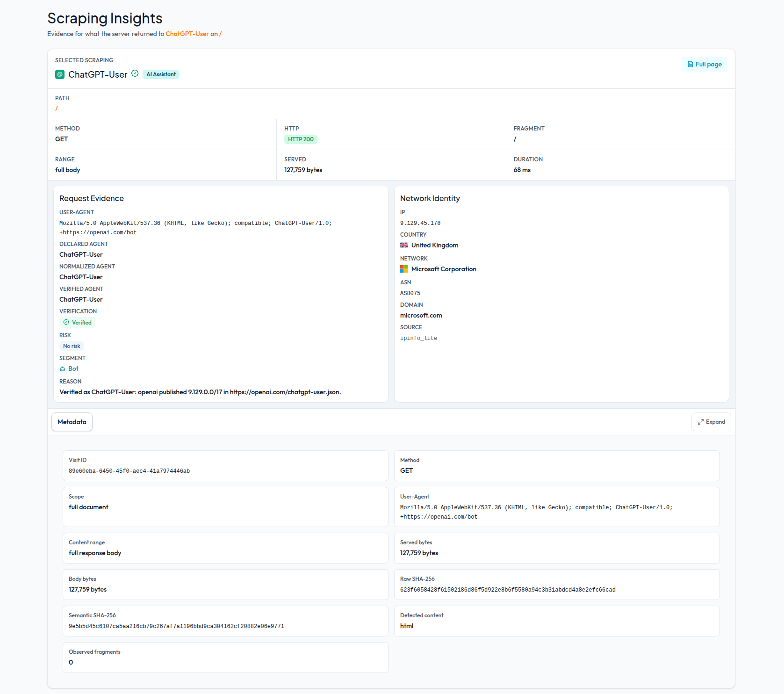Select Observed fragments value 0

[71, 662]
